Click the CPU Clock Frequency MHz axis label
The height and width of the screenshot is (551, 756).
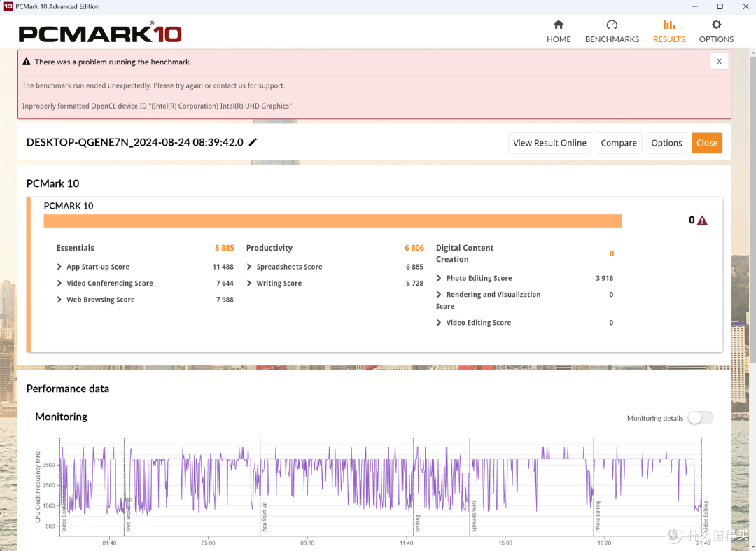pos(38,487)
